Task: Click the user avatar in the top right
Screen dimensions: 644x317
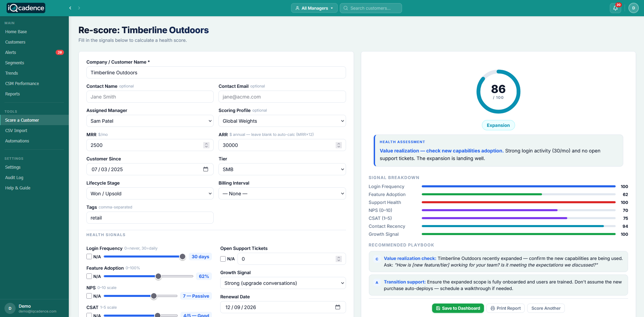Action: point(633,8)
